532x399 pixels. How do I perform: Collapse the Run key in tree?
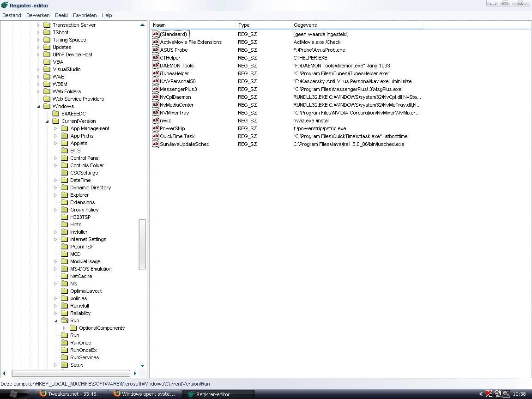[56, 320]
